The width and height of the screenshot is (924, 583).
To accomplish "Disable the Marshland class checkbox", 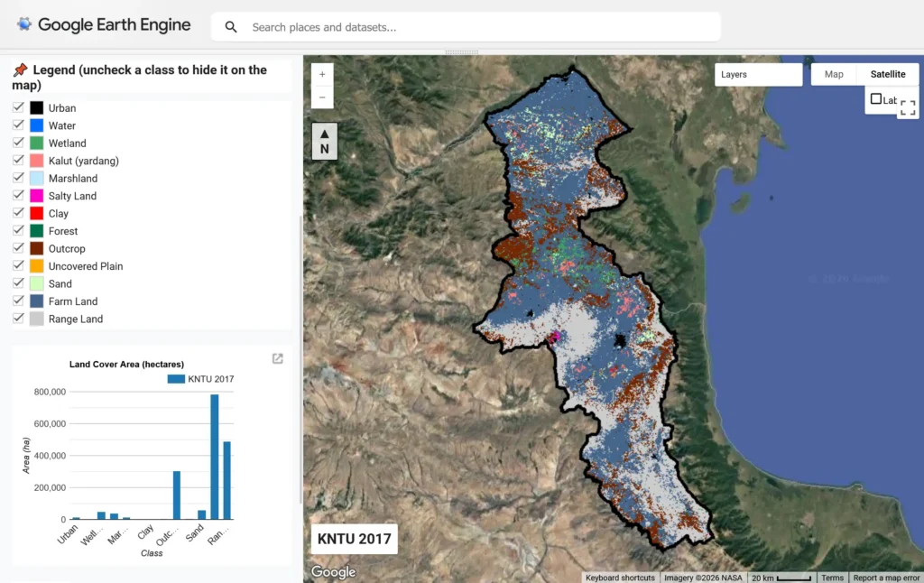I will pyautogui.click(x=18, y=178).
